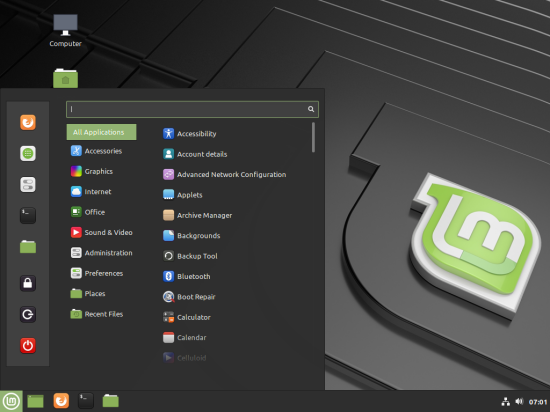Click the application list scrollbar
This screenshot has height=412, width=550.
313,137
